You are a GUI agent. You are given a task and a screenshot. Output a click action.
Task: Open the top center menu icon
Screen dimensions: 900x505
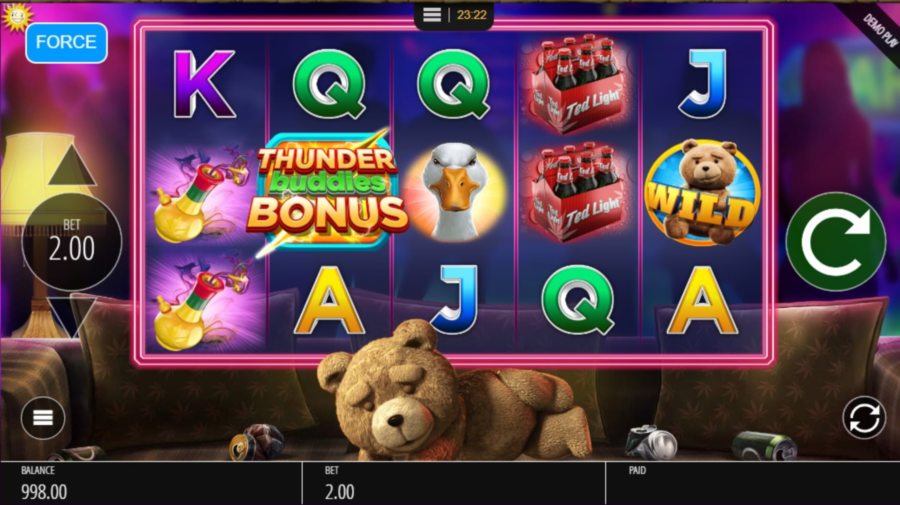432,14
